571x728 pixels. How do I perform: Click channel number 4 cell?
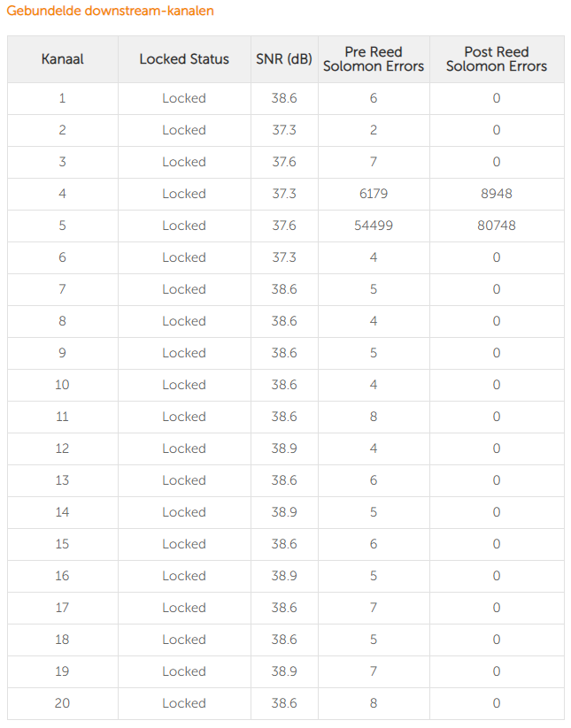[x=62, y=194]
